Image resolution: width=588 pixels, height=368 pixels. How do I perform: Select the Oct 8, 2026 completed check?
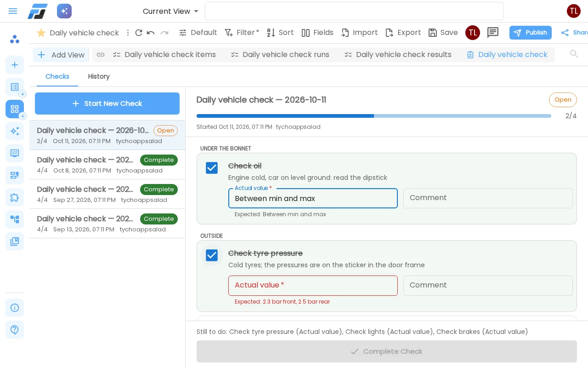(x=107, y=165)
